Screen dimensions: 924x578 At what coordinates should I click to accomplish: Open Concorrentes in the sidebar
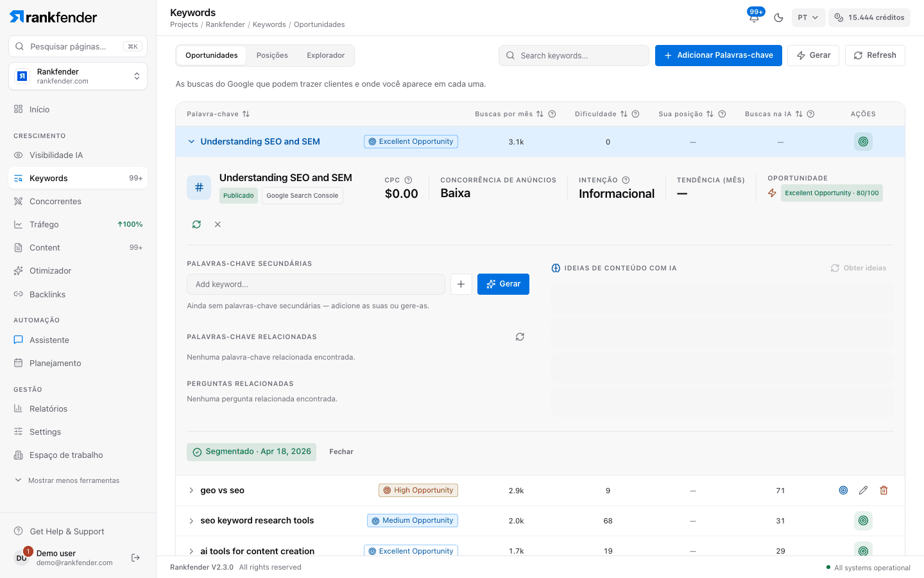[x=78, y=201]
